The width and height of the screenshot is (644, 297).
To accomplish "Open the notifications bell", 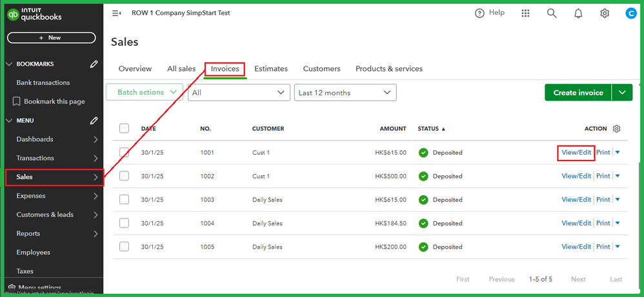I will pos(578,14).
